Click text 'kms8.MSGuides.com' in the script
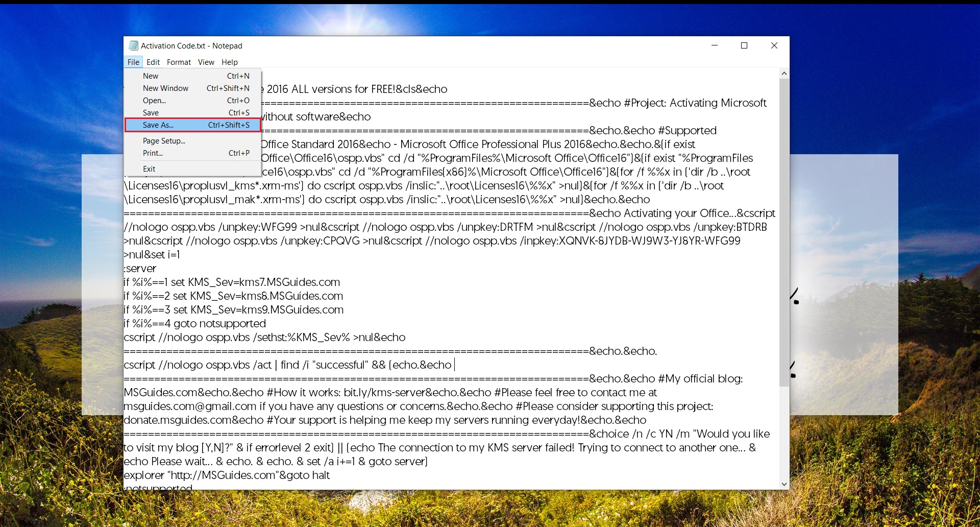Viewport: 980px width, 527px height. coord(293,296)
